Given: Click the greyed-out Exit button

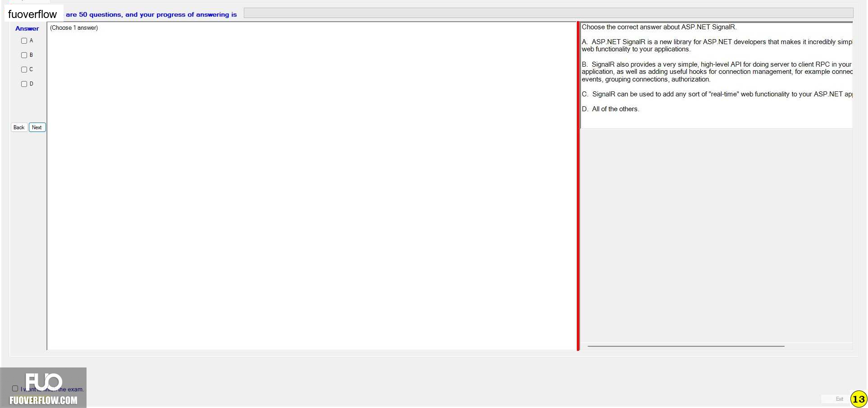Looking at the screenshot, I should click(839, 399).
